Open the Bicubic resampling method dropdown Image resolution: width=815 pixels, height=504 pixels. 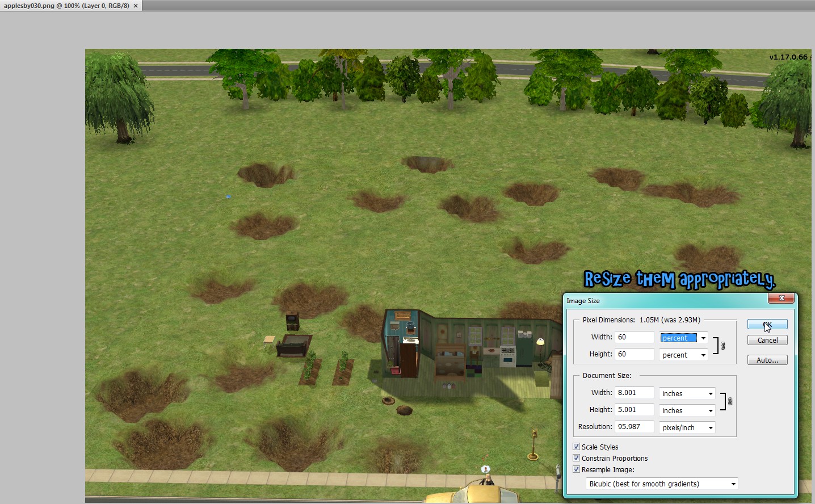(x=662, y=484)
